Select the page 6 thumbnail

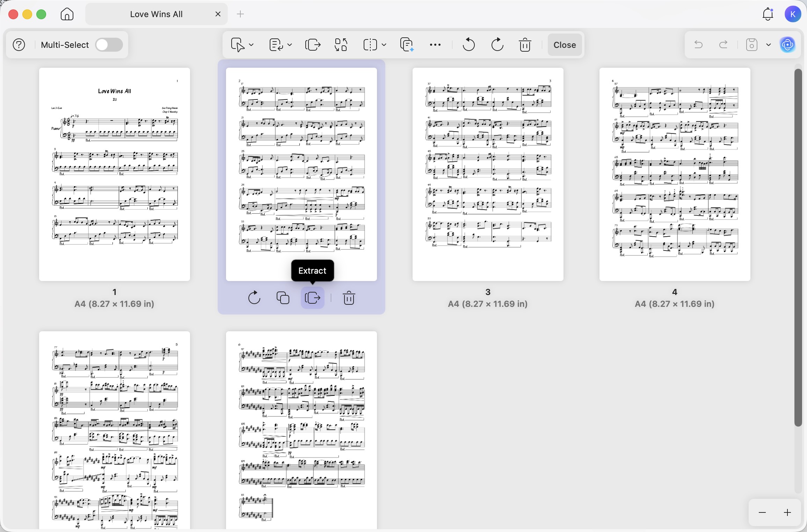[x=301, y=430]
